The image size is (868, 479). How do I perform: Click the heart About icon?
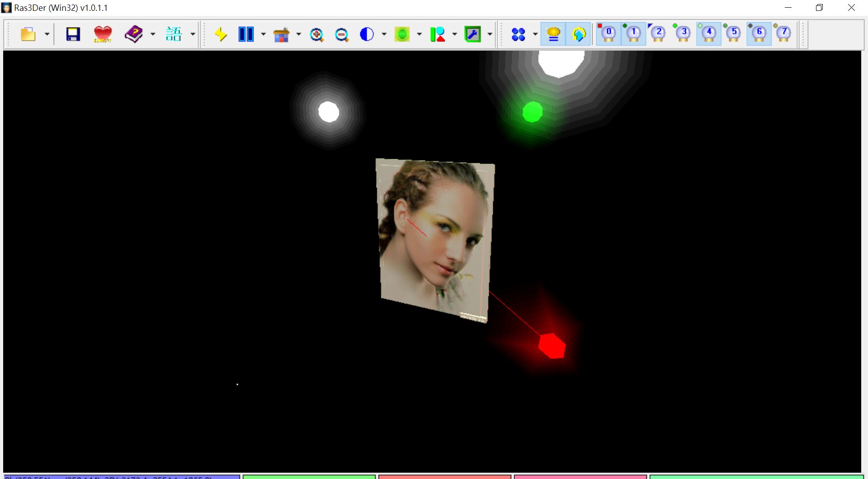103,34
